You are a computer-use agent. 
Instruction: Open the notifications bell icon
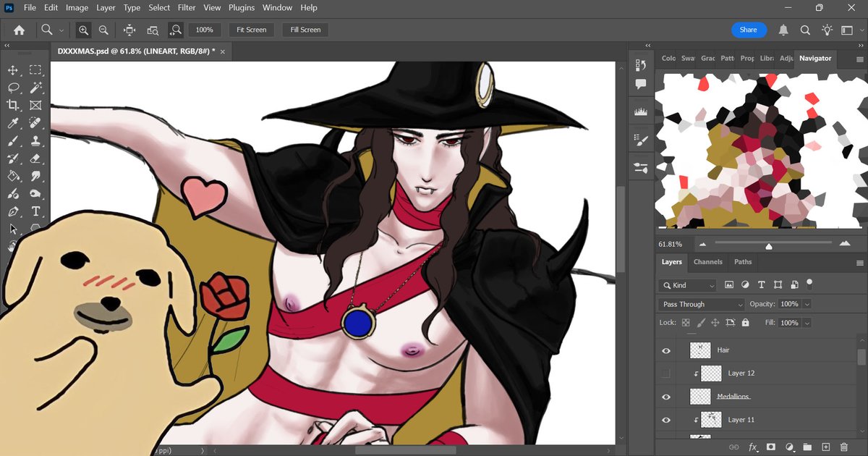point(783,30)
